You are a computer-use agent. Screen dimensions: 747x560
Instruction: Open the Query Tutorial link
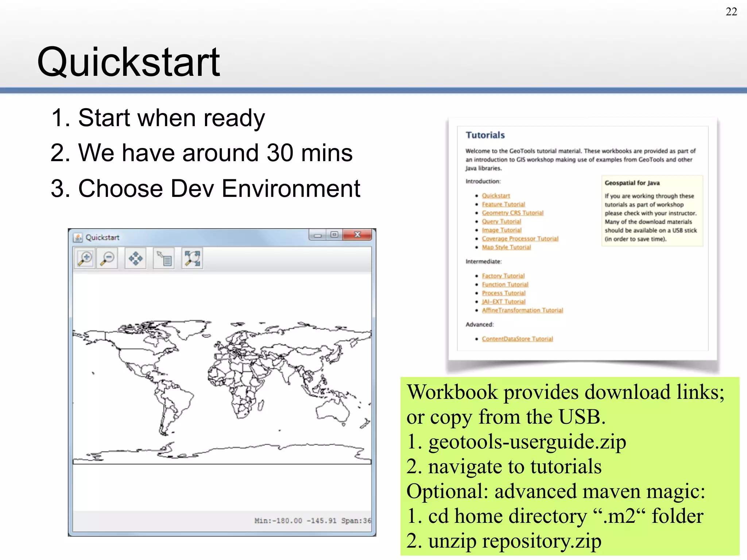[502, 222]
